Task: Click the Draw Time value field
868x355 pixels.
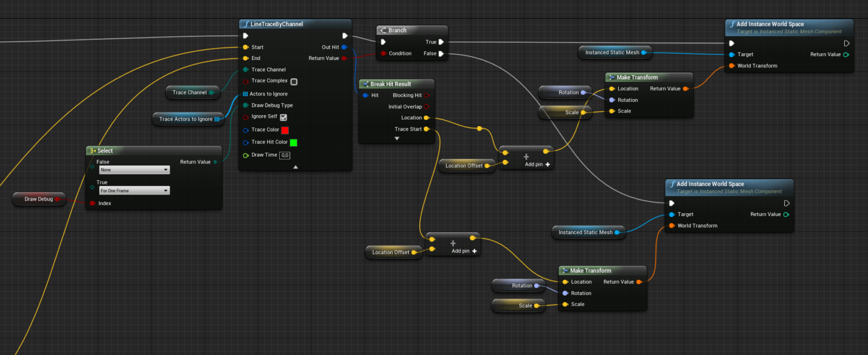Action: tap(285, 155)
